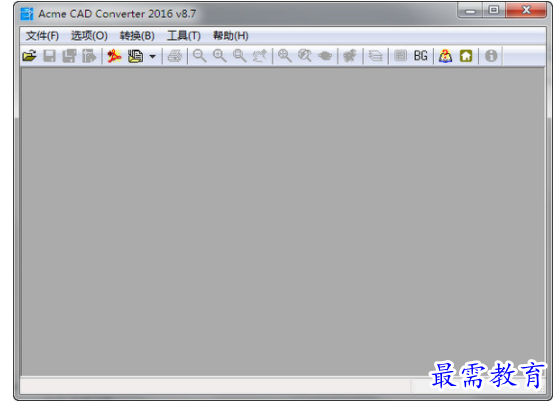
Task: Click the Acme CAD Converter title bar icon
Action: pos(27,14)
